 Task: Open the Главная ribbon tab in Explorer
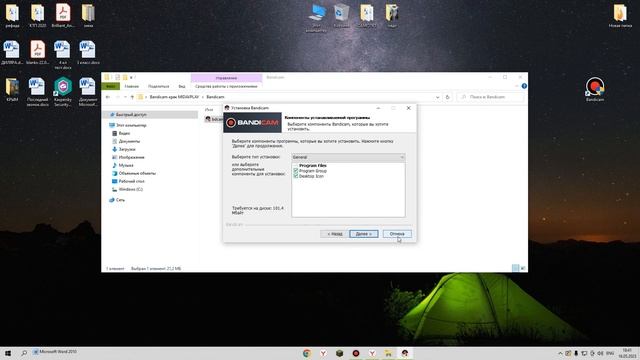[131, 87]
